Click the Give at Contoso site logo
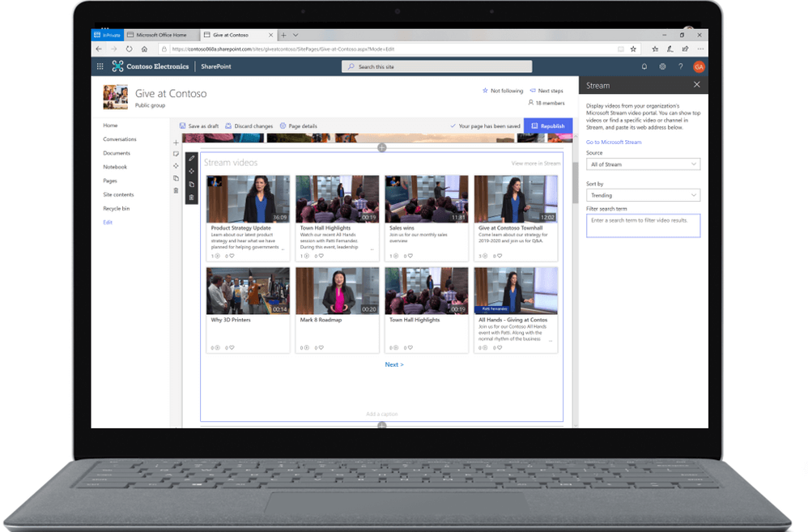The width and height of the screenshot is (808, 532). pos(116,97)
